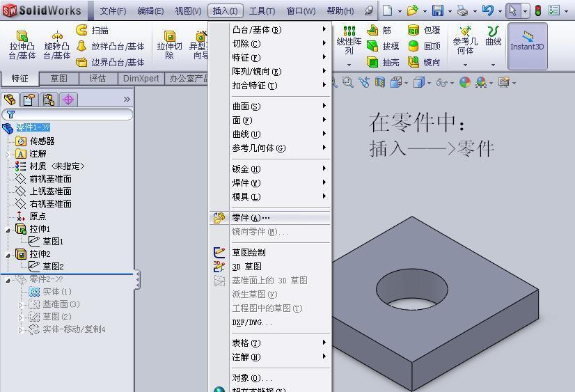Click the Open file folder icon
This screenshot has width=575, height=392.
point(413,10)
